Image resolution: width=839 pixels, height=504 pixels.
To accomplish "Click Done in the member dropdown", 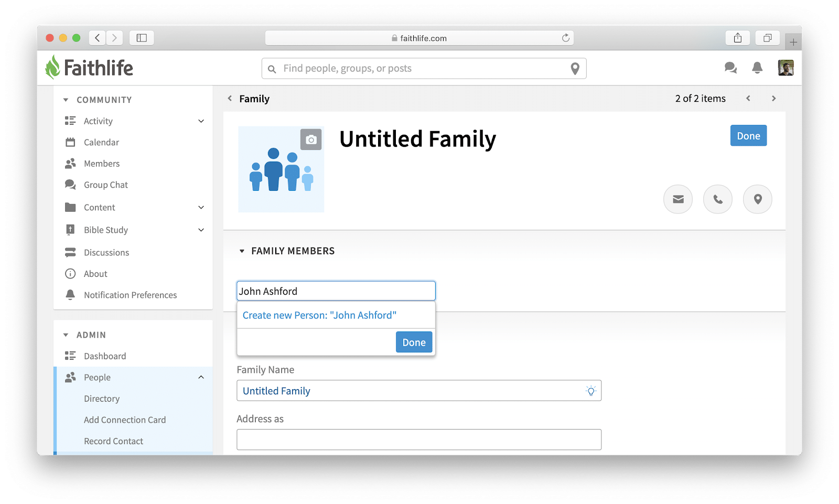I will [414, 342].
